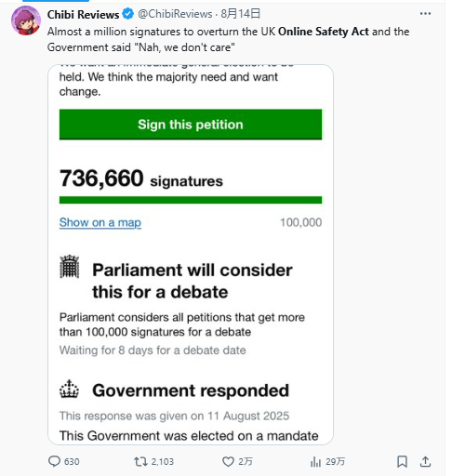View analytics bar chart icon
The image size is (452, 476).
click(315, 462)
